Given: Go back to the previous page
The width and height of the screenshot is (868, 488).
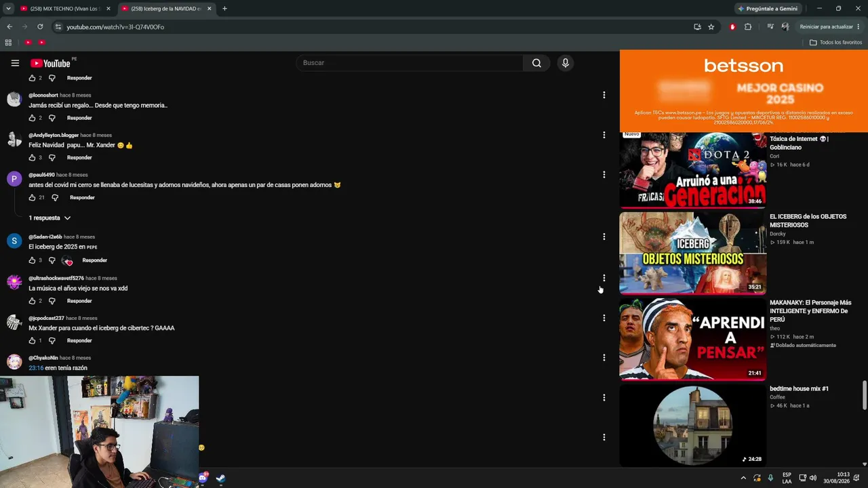Looking at the screenshot, I should click(x=9, y=27).
